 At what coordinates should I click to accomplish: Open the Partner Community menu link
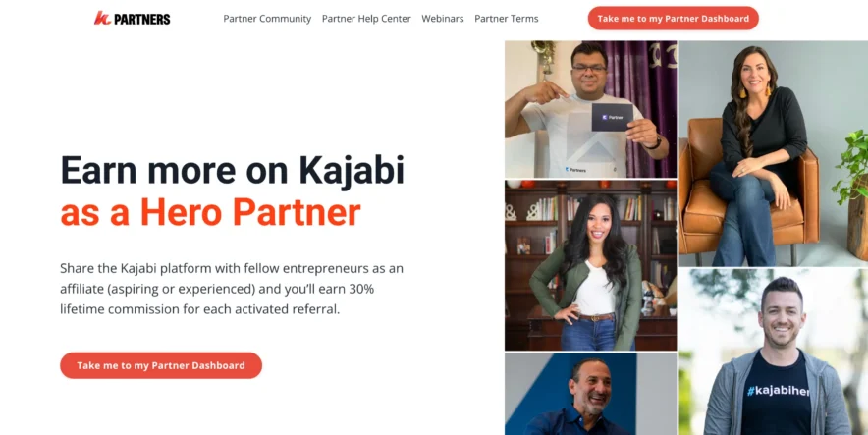click(267, 19)
